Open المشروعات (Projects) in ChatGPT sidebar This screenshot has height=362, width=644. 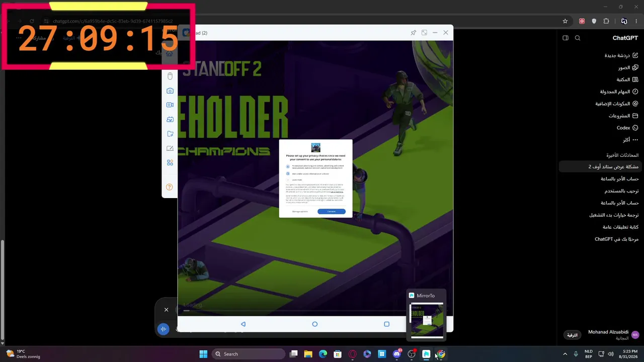pyautogui.click(x=623, y=116)
